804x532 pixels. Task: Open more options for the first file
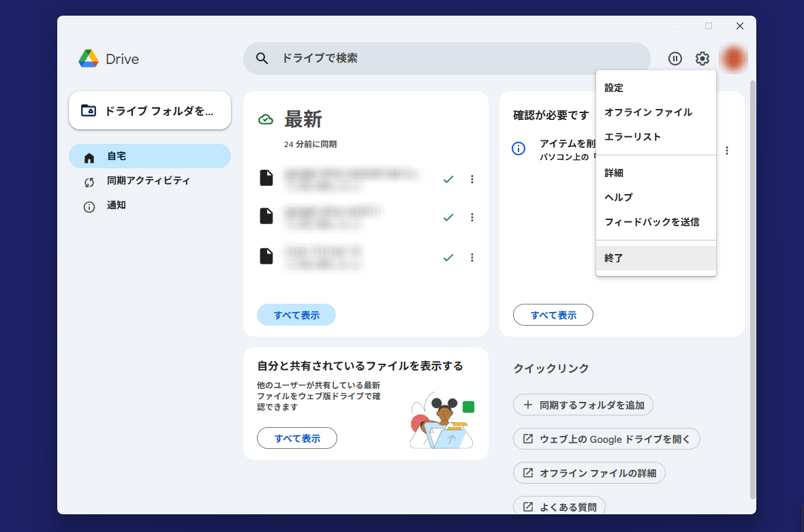pyautogui.click(x=471, y=179)
